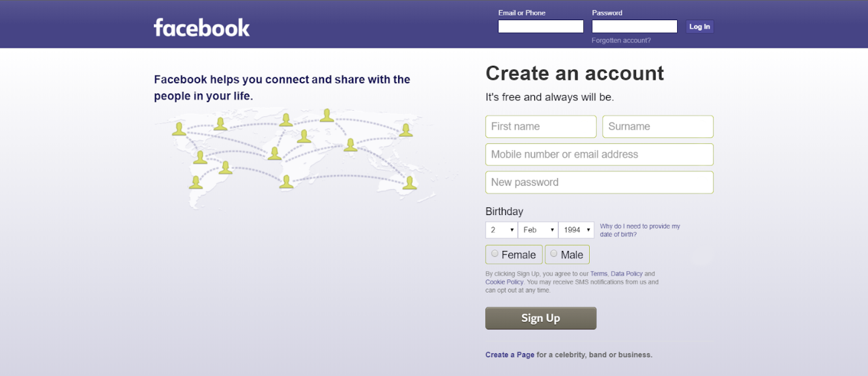Viewport: 868px width, 376px height.
Task: Click the 'It's free and always will be.' text
Action: coord(550,97)
